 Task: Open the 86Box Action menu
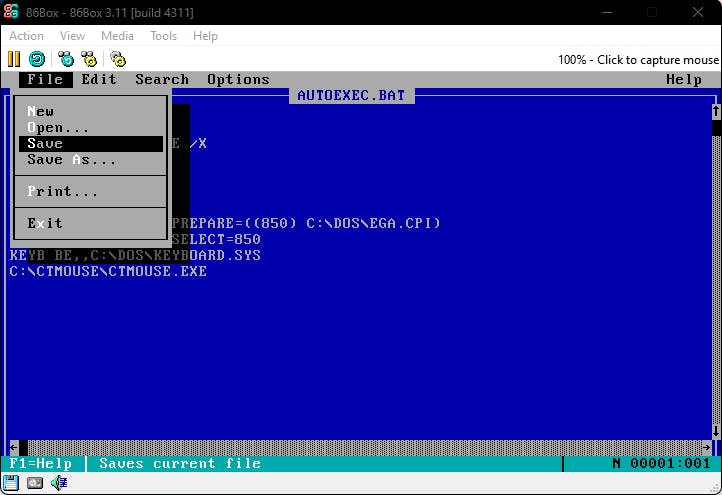tap(26, 36)
